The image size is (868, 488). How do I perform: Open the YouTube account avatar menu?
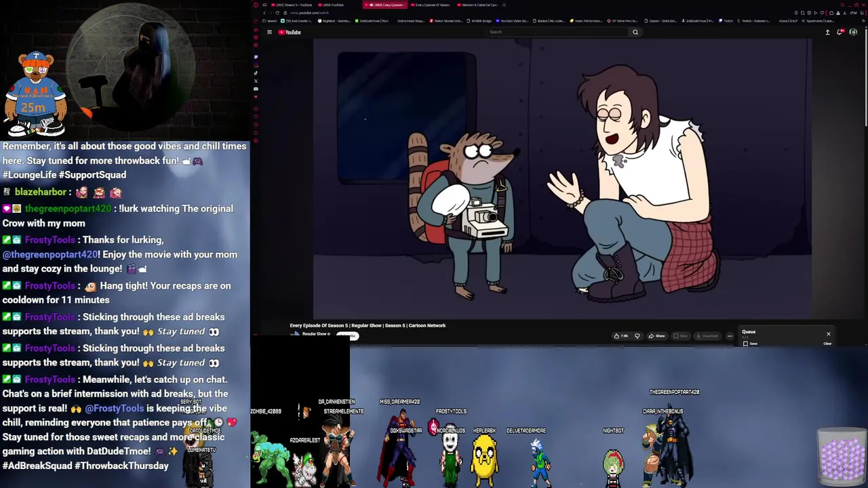853,32
